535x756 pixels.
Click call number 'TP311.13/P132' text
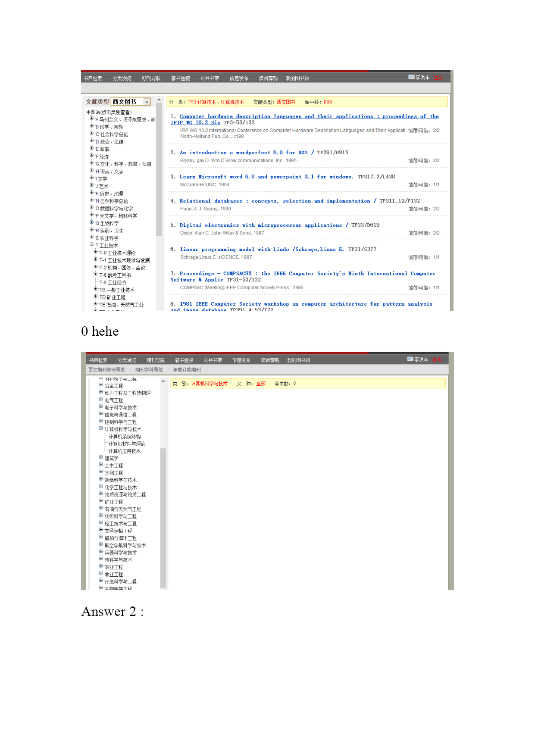(400, 201)
